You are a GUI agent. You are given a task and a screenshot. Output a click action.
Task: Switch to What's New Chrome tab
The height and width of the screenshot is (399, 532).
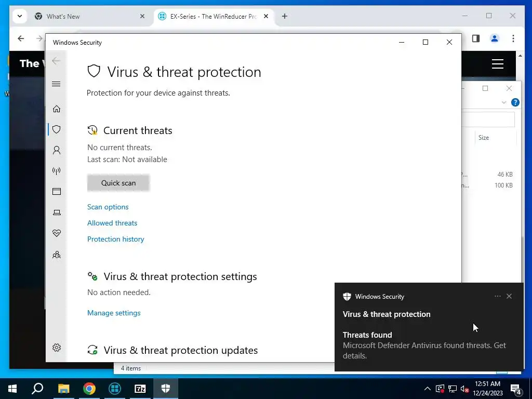click(x=89, y=16)
